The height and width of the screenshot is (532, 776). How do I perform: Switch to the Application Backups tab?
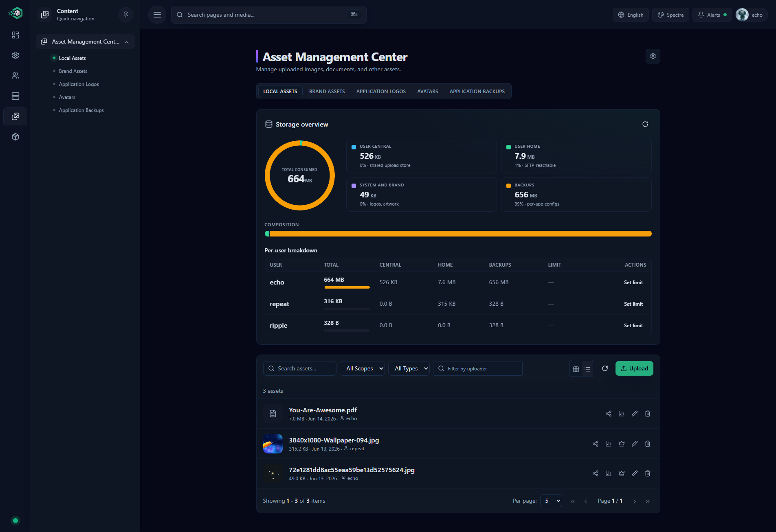tap(477, 91)
